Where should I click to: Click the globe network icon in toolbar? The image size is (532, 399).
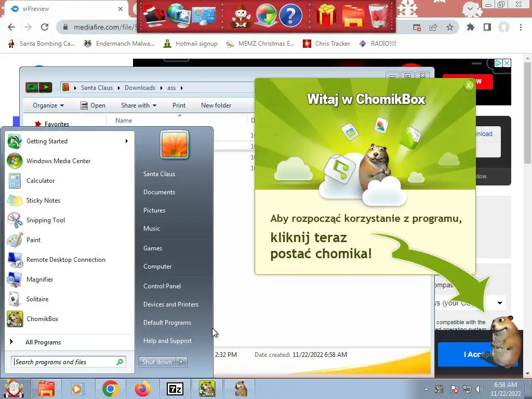[180, 16]
